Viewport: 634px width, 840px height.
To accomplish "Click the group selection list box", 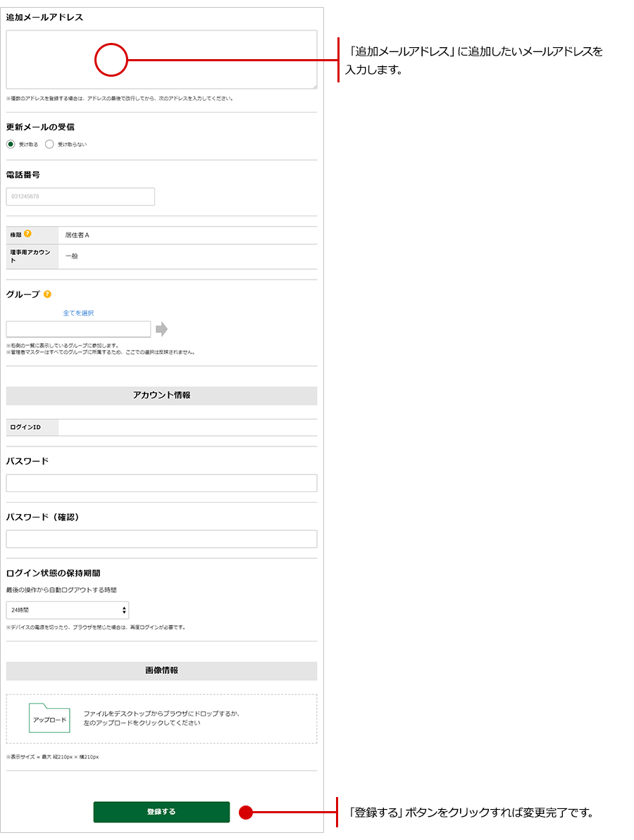I will point(78,329).
